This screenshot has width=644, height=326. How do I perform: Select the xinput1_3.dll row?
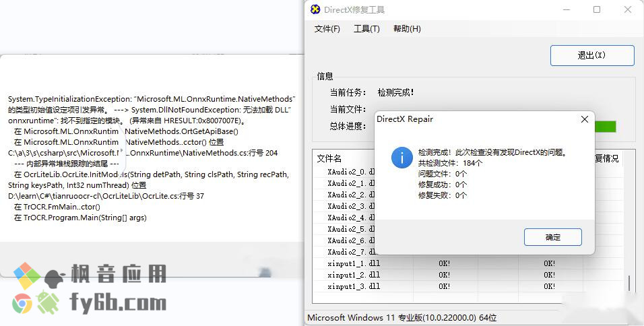coord(468,286)
